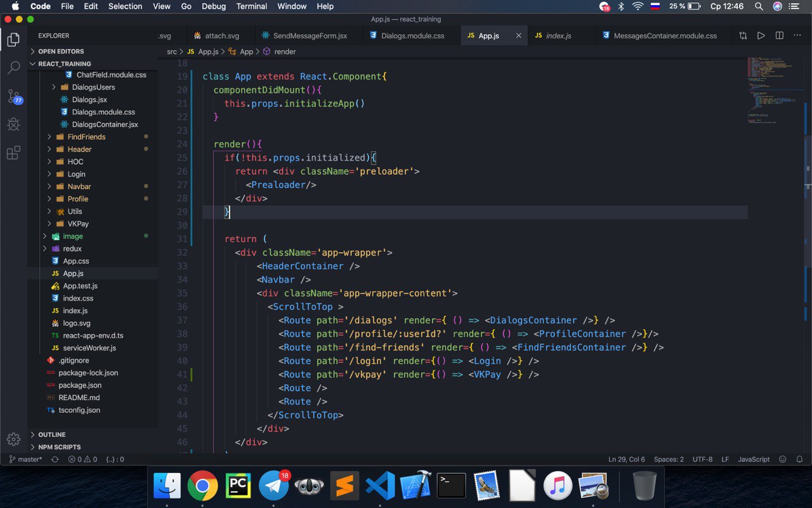Open Source Control with 77 changes

click(13, 97)
